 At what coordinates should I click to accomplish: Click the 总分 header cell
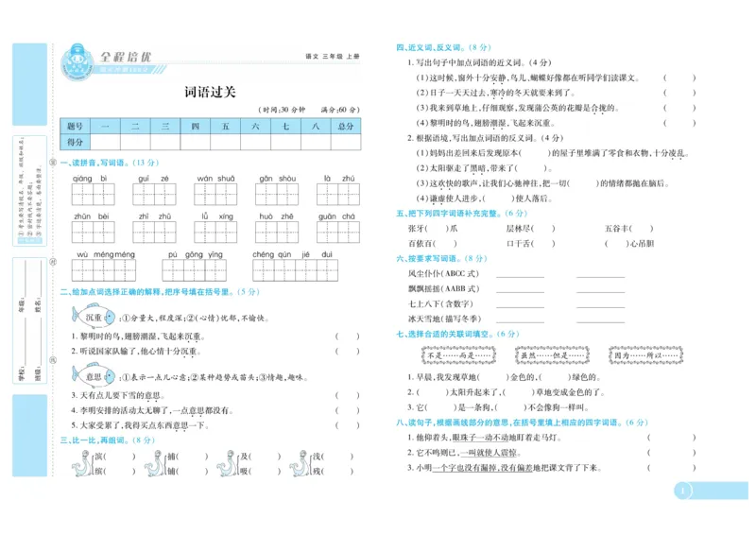(346, 126)
